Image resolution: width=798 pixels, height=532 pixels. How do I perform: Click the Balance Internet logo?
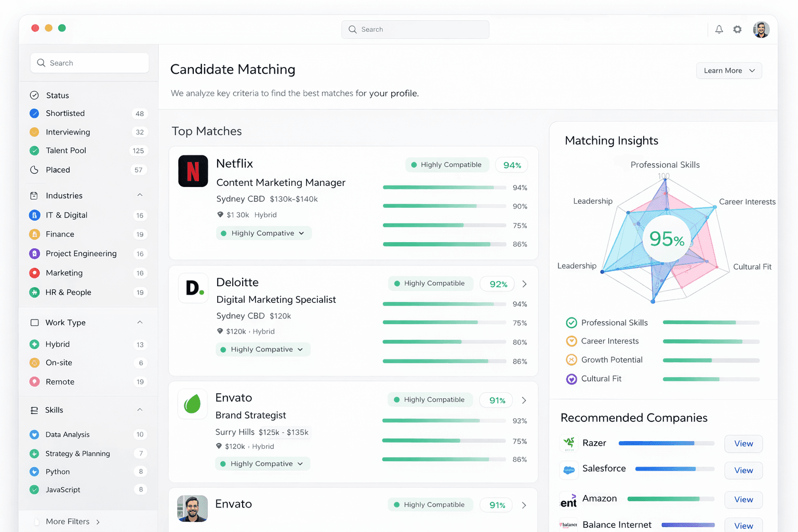(x=569, y=525)
